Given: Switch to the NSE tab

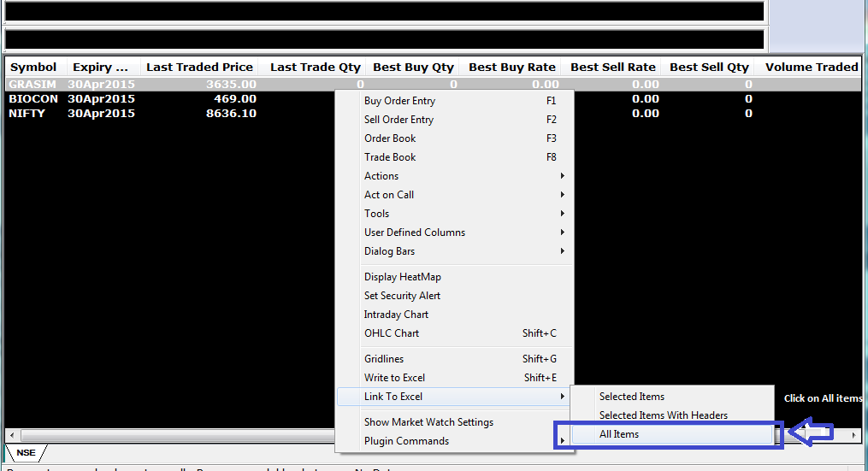Looking at the screenshot, I should 26,452.
